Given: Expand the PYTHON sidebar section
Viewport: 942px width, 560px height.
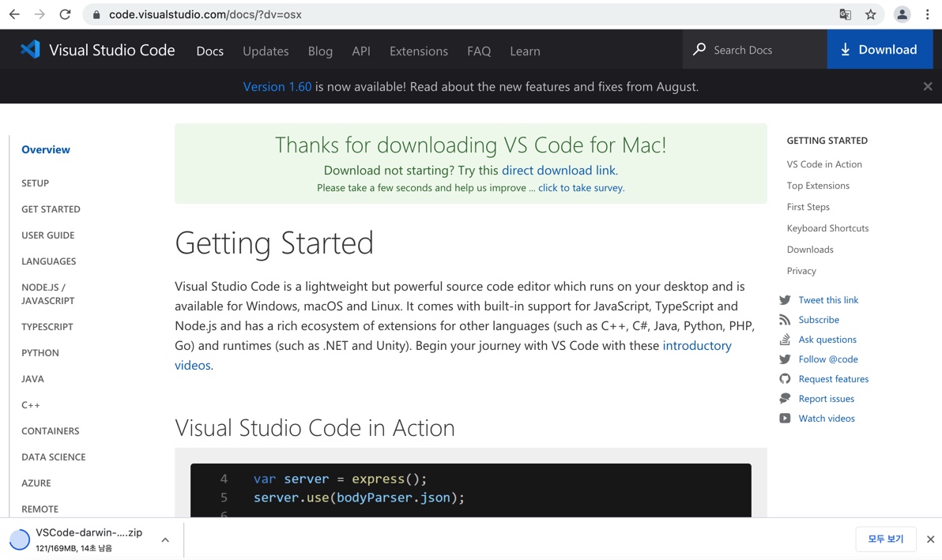Looking at the screenshot, I should 40,353.
